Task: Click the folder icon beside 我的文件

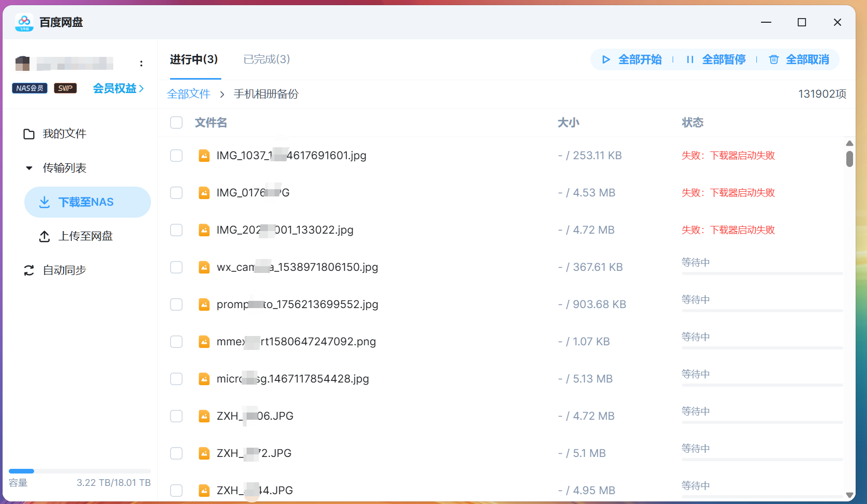Action: coord(29,133)
